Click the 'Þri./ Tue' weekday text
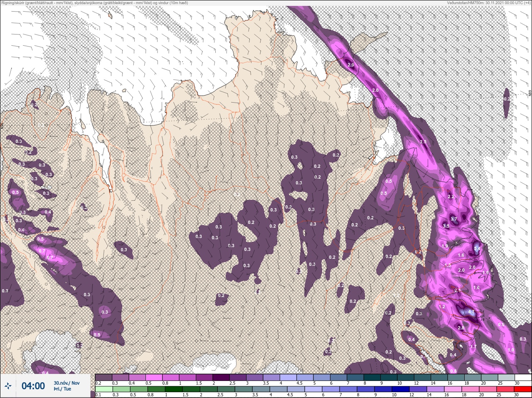Image resolution: width=532 pixels, height=398 pixels. tap(62, 389)
